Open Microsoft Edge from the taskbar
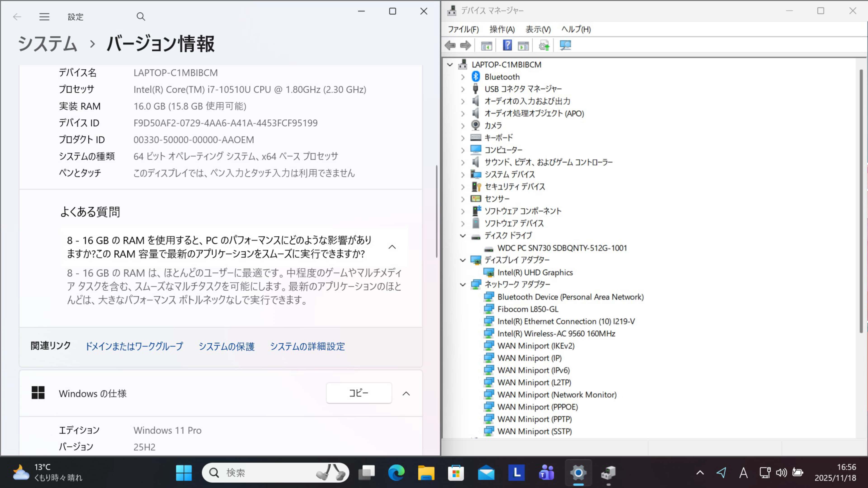868x488 pixels. [x=396, y=472]
